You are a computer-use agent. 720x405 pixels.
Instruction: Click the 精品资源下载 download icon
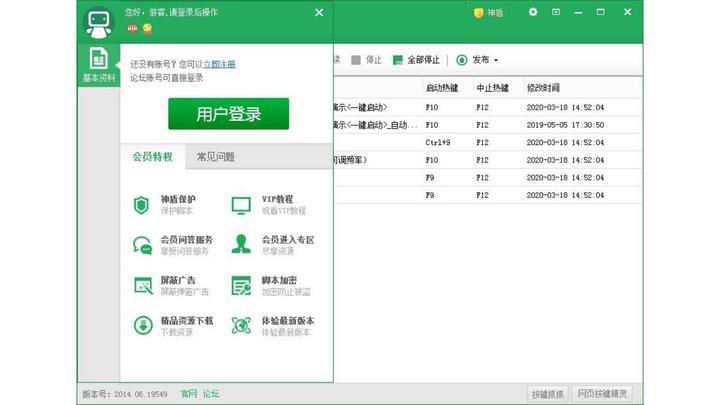pyautogui.click(x=143, y=325)
